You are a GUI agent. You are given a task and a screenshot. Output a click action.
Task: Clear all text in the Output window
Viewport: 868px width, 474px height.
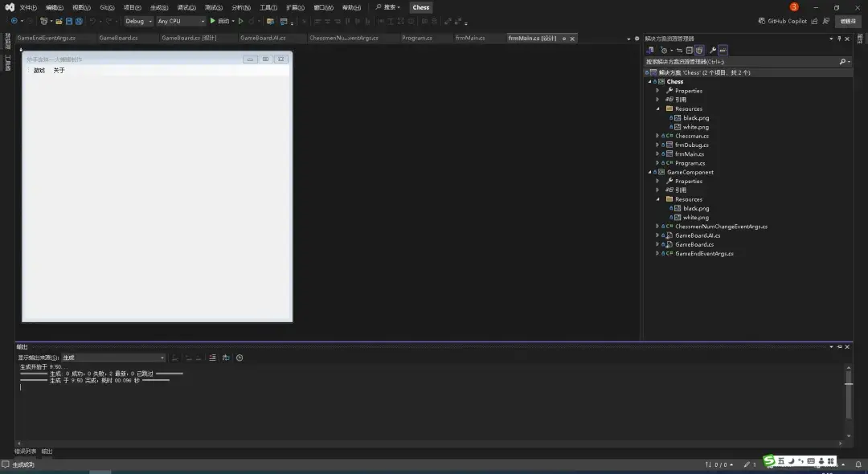pos(211,357)
